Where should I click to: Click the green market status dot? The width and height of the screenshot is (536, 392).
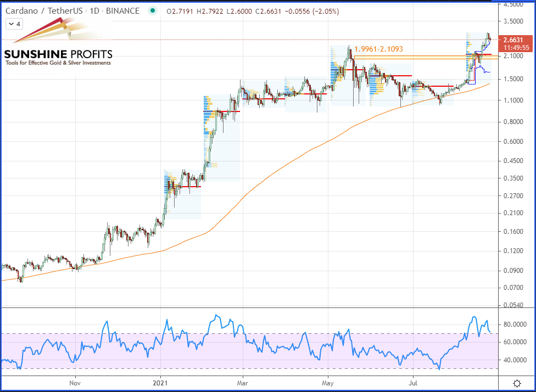point(153,11)
